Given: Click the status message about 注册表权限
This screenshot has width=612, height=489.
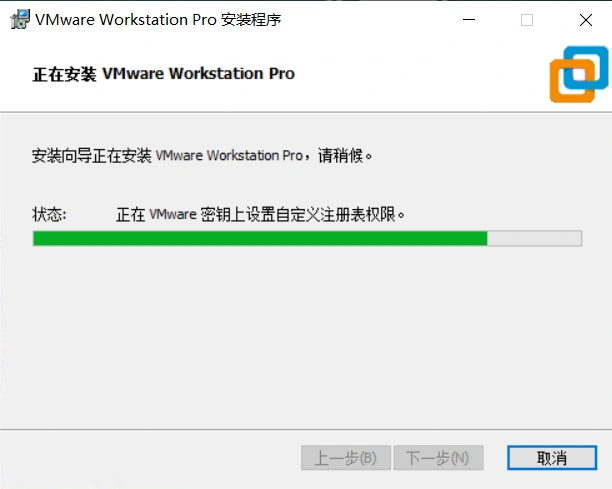Looking at the screenshot, I should point(260,214).
